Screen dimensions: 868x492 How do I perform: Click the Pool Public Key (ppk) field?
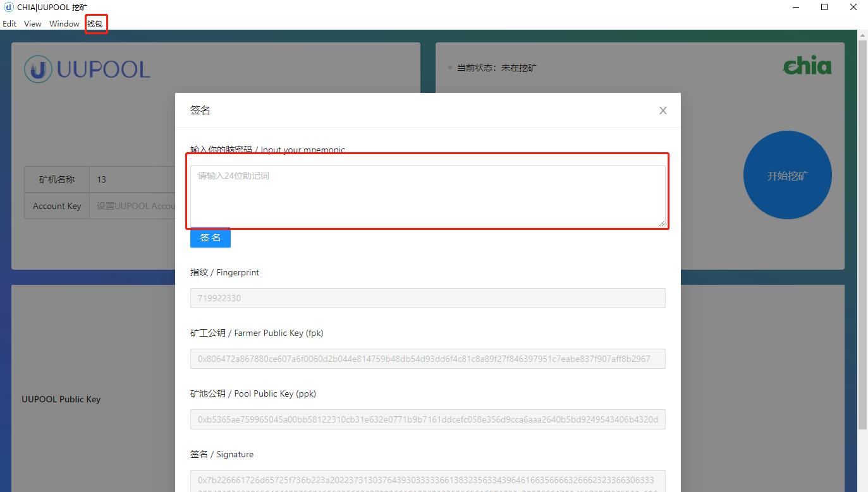(x=427, y=419)
